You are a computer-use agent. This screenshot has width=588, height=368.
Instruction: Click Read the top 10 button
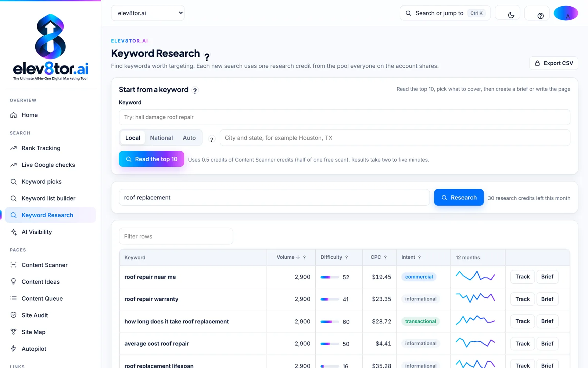(x=151, y=159)
